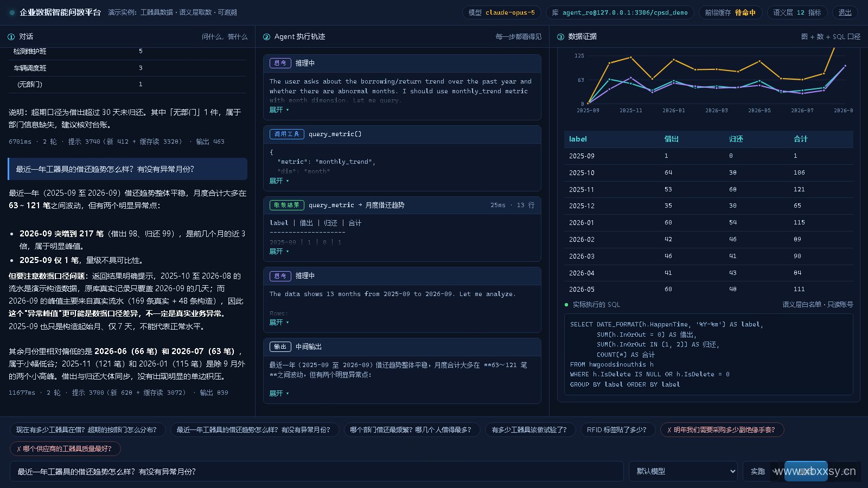Viewport: 868px width, 488px height.
Task: Expand the reasoning step starting 'The data shows'
Action: point(279,322)
